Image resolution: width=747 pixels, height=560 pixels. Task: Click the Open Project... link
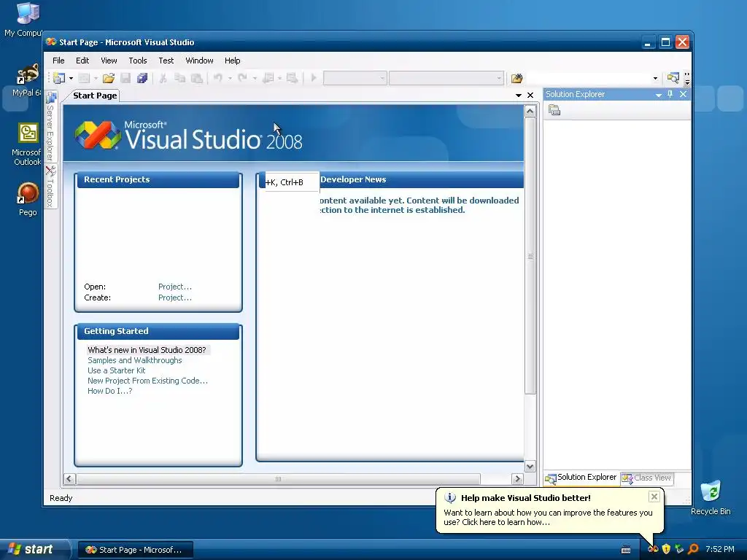click(175, 287)
